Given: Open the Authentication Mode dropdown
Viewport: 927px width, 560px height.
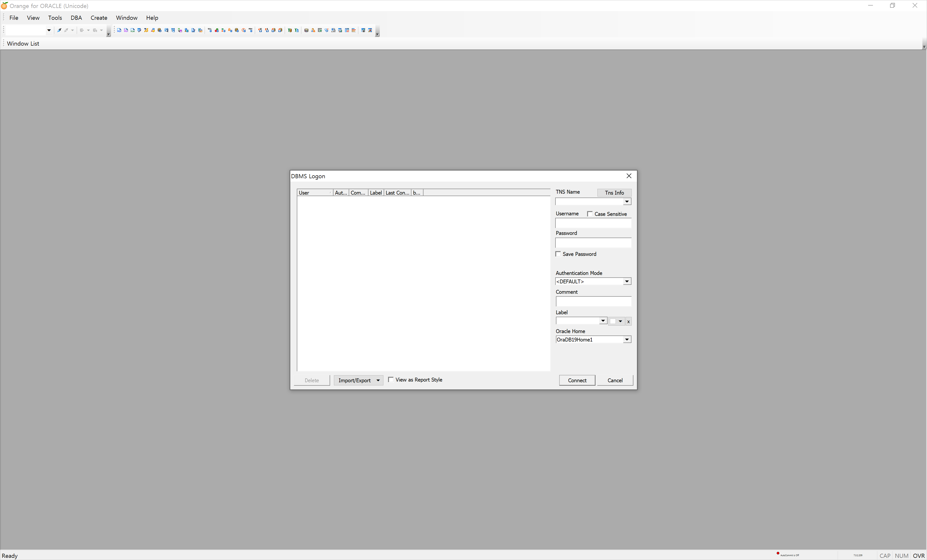Looking at the screenshot, I should pyautogui.click(x=627, y=281).
